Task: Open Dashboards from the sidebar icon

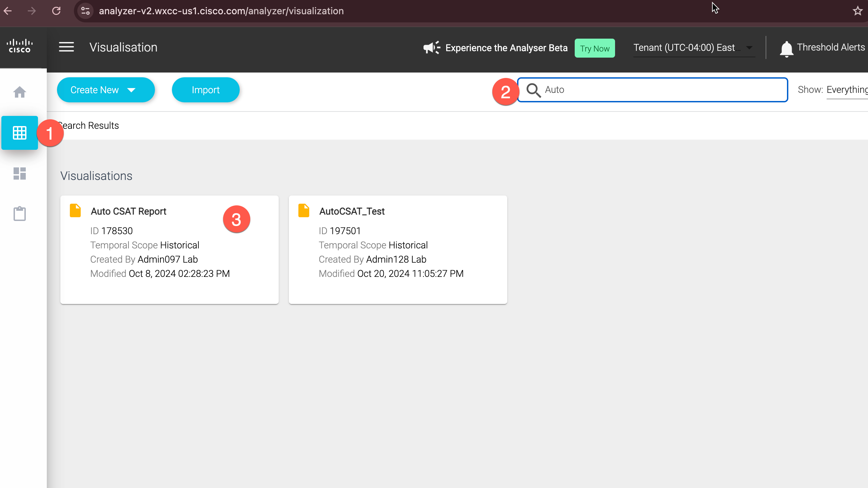Action: 20,174
